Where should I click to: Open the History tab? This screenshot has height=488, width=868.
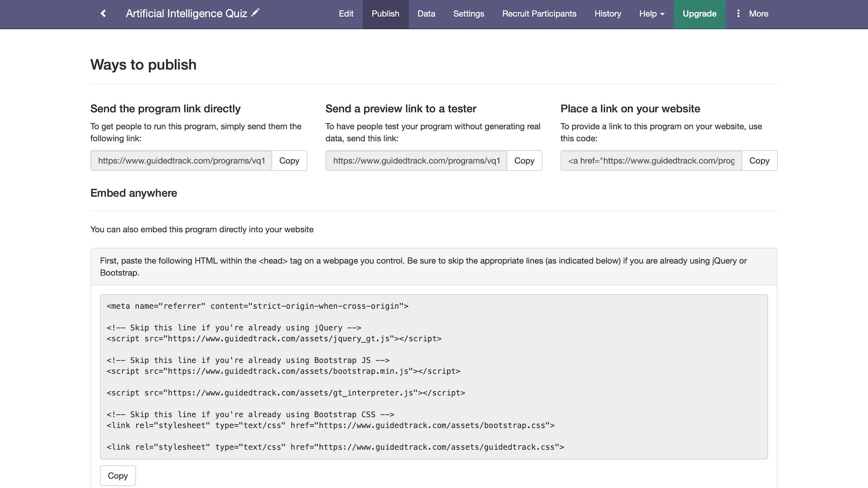click(607, 14)
